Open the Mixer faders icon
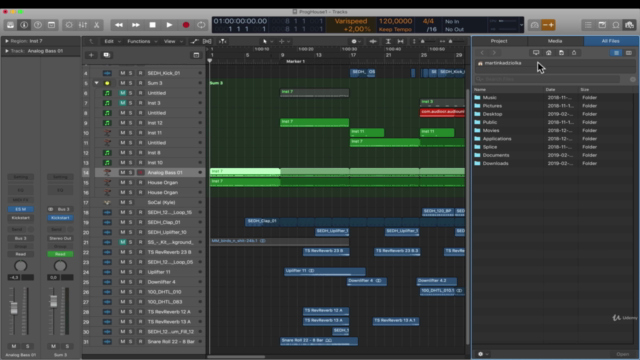 tap(83, 25)
